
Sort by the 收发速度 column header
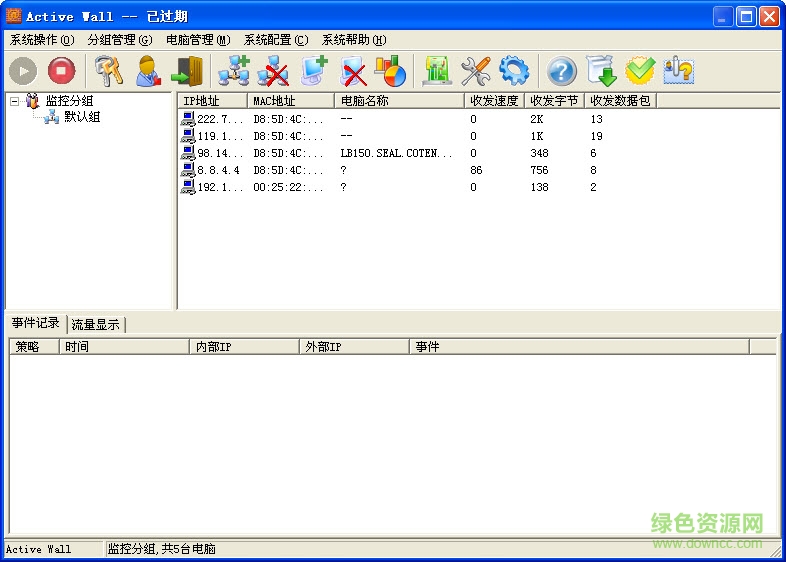[x=494, y=101]
